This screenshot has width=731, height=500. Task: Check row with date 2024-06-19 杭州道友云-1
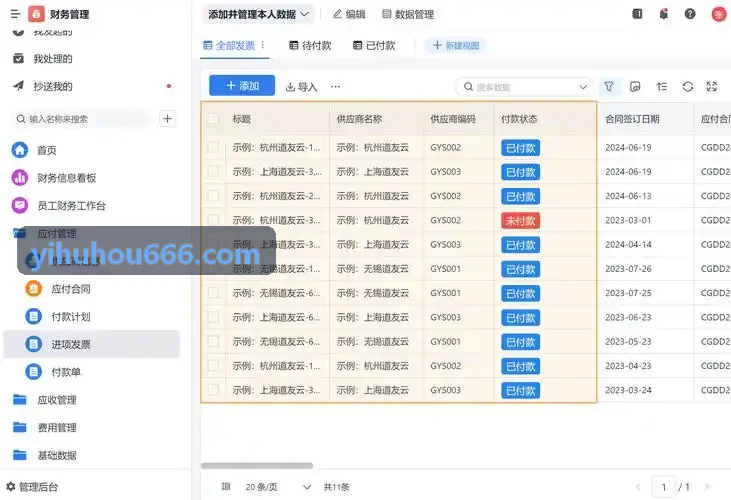pos(214,147)
